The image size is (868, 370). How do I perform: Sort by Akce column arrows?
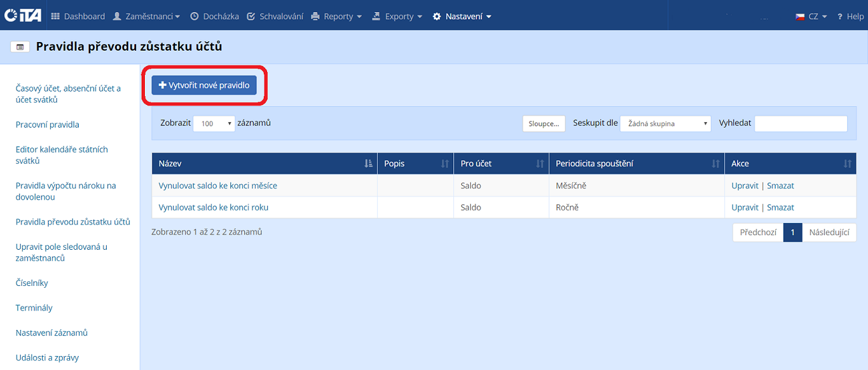point(847,164)
